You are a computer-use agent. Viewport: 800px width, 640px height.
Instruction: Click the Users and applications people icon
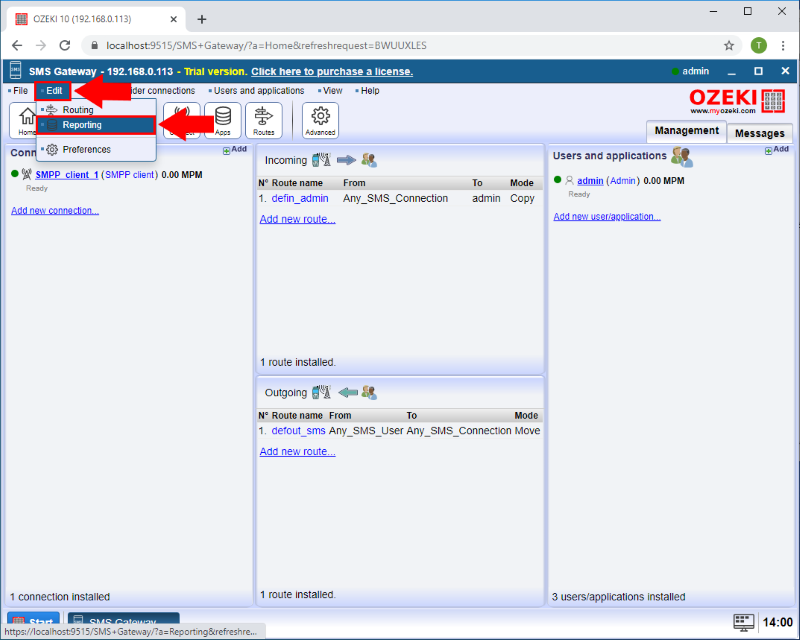click(x=682, y=157)
